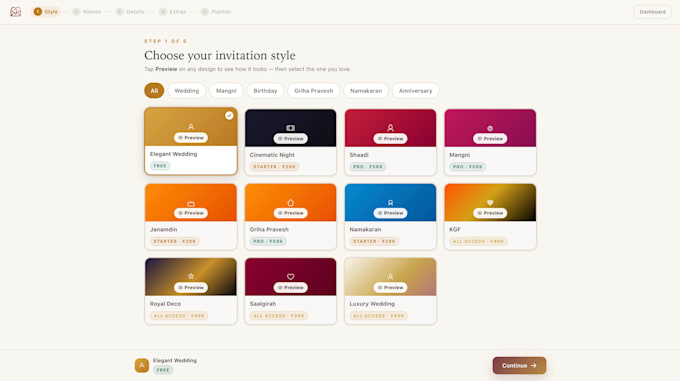This screenshot has width=680, height=381.
Task: Click the cake icon on Janamdin card
Action: coord(191,204)
